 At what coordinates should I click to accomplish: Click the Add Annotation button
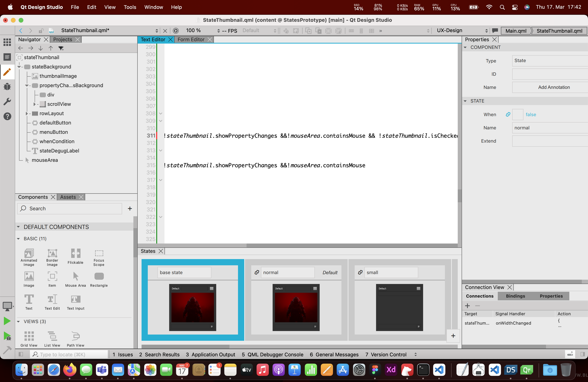tap(554, 87)
